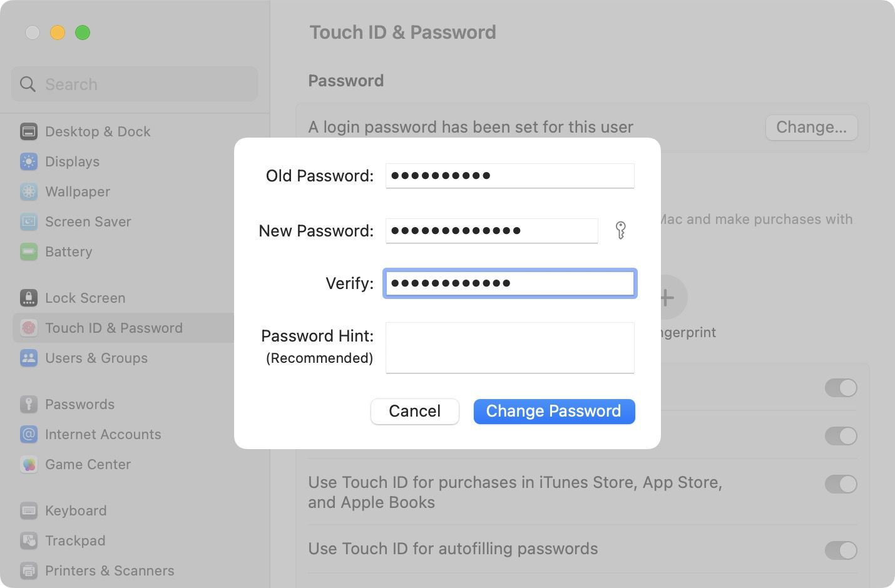Toggle Use Touch ID for autofilling passwords
The width and height of the screenshot is (895, 588).
[x=841, y=550]
